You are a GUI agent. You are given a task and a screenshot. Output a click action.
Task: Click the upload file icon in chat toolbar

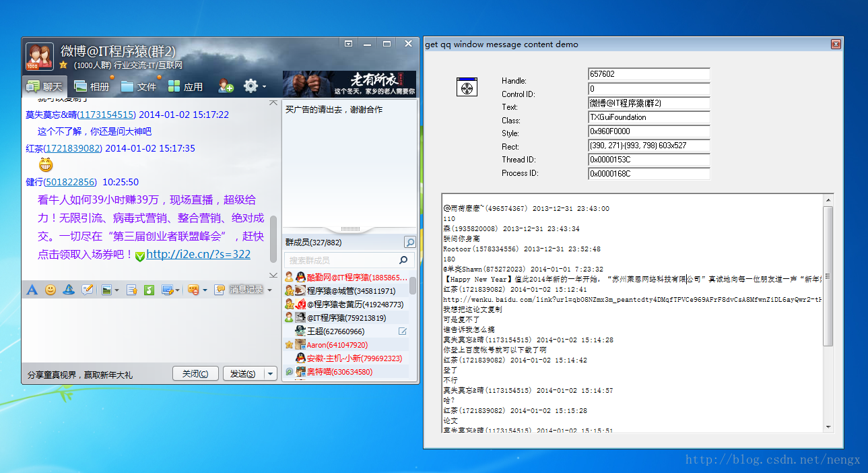click(x=132, y=290)
